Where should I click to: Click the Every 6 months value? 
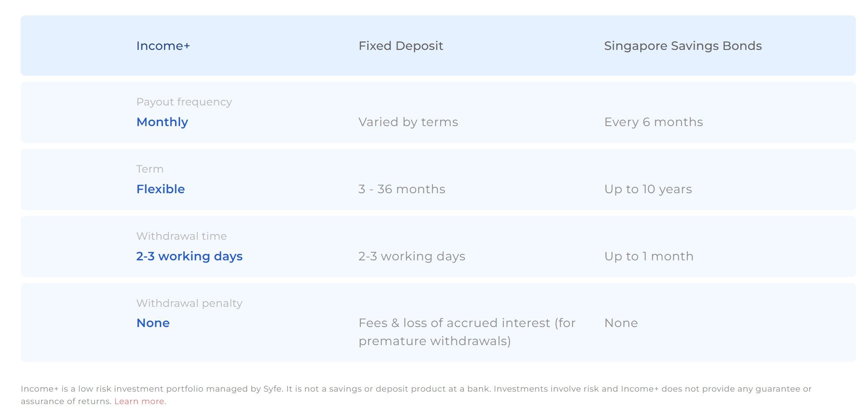653,122
